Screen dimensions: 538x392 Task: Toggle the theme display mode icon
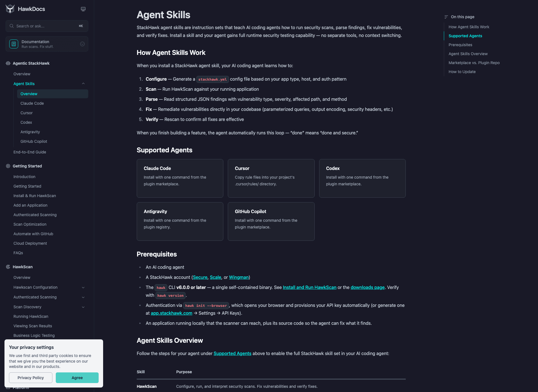[83, 9]
